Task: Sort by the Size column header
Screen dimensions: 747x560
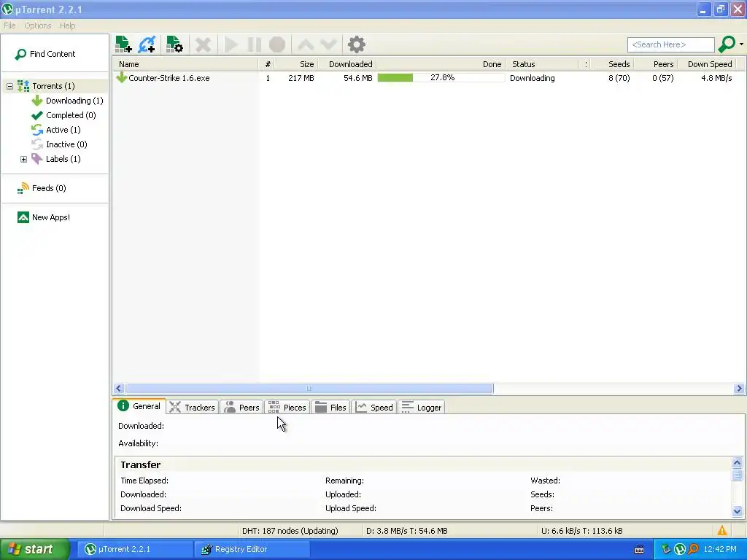Action: point(296,64)
